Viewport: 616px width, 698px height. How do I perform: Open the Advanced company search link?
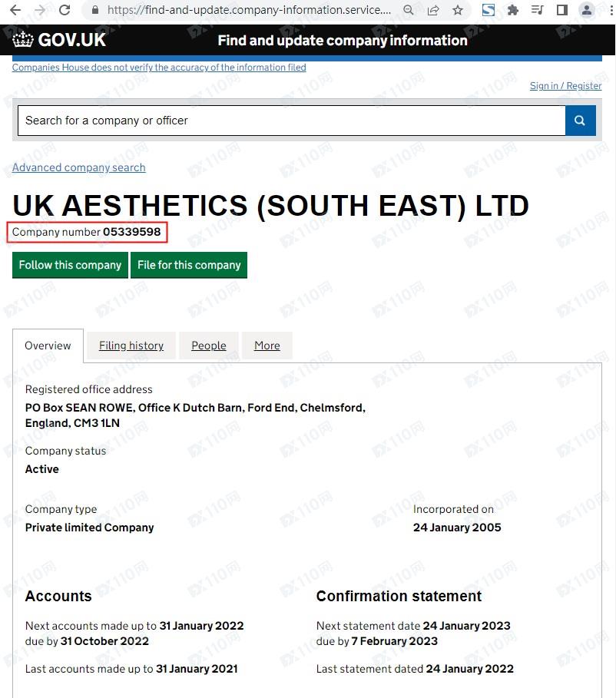78,167
